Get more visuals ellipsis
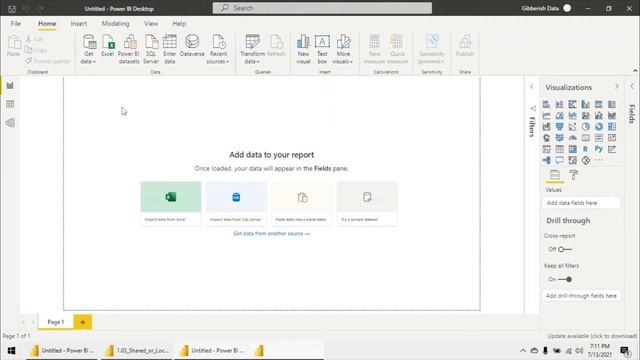Screen dimensions: 640x360 (598, 160)
